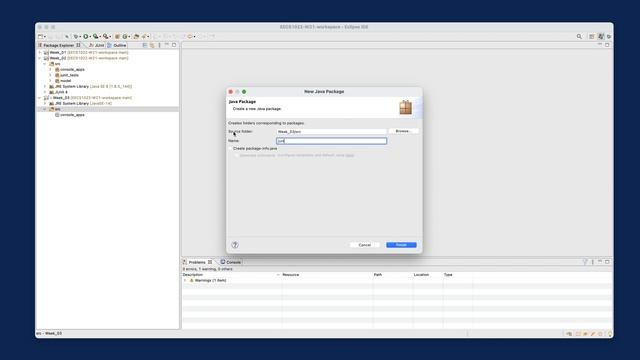Expand the JUnit 4 library

coord(45,92)
